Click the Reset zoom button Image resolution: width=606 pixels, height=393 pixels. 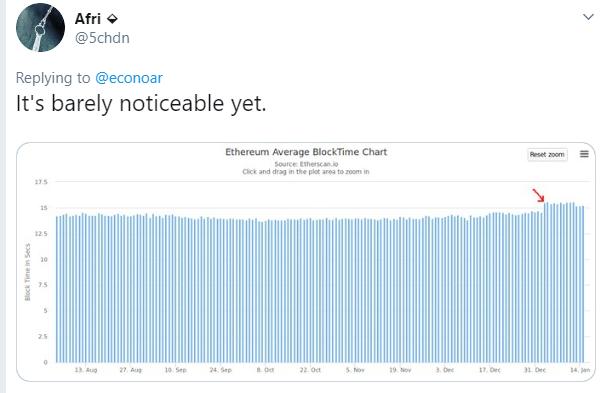[547, 154]
